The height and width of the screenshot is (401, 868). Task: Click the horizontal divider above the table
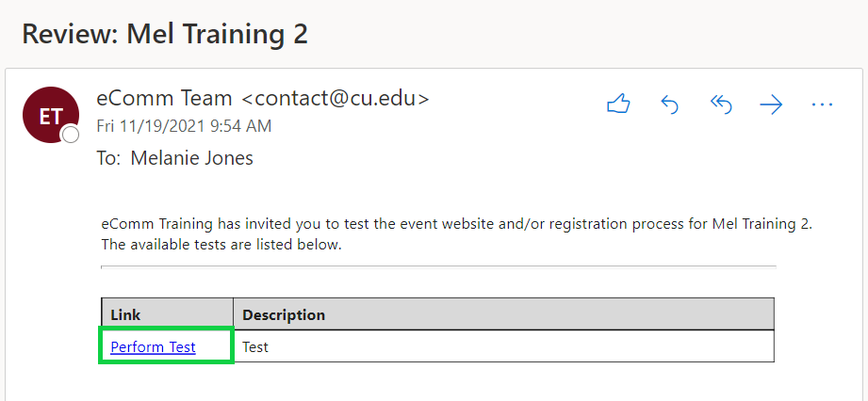(x=438, y=266)
